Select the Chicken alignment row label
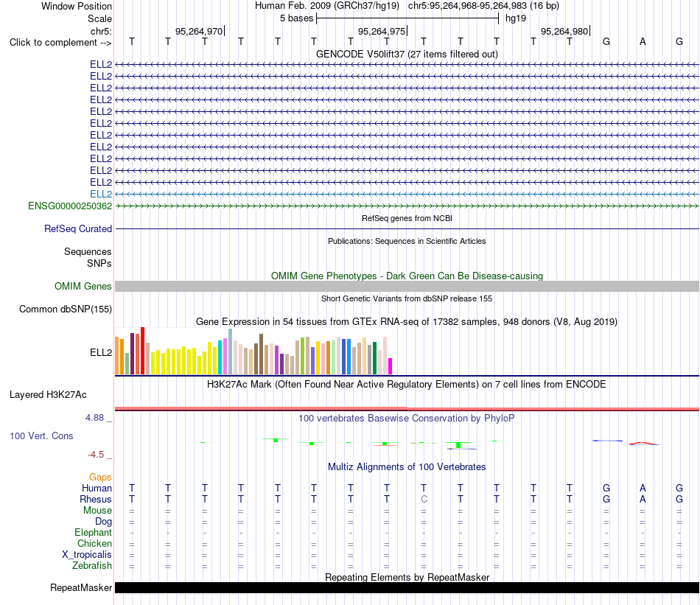 94,543
